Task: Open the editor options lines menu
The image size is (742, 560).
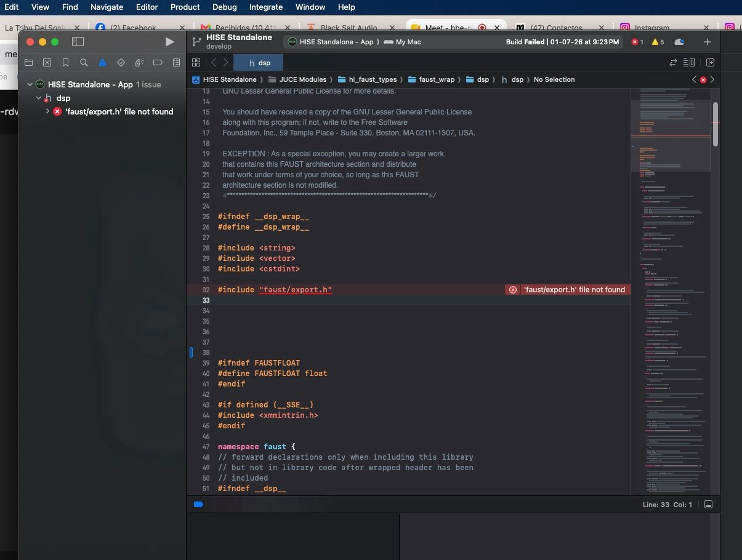Action: pos(689,63)
